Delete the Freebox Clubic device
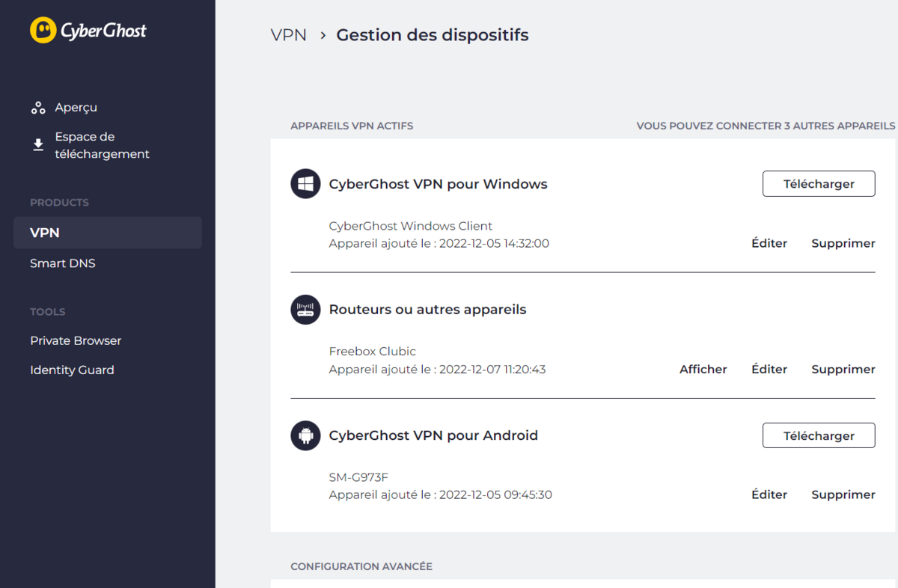Viewport: 898px width, 588px height. pyautogui.click(x=843, y=369)
